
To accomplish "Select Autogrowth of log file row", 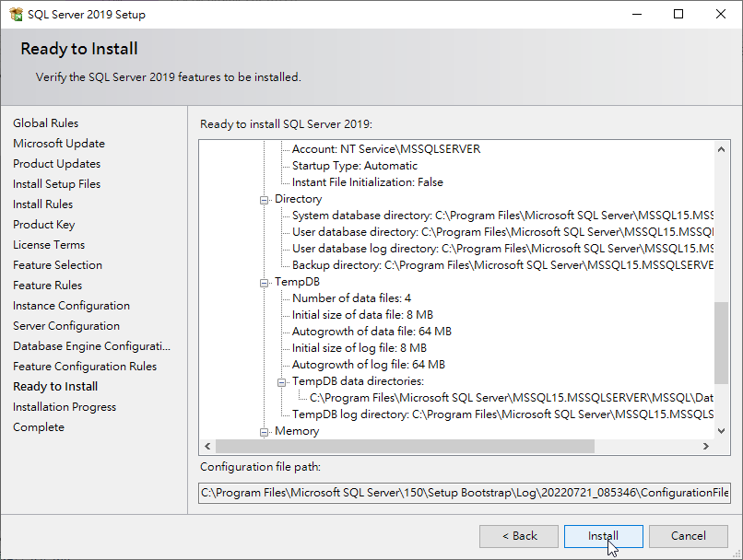I will point(368,365).
